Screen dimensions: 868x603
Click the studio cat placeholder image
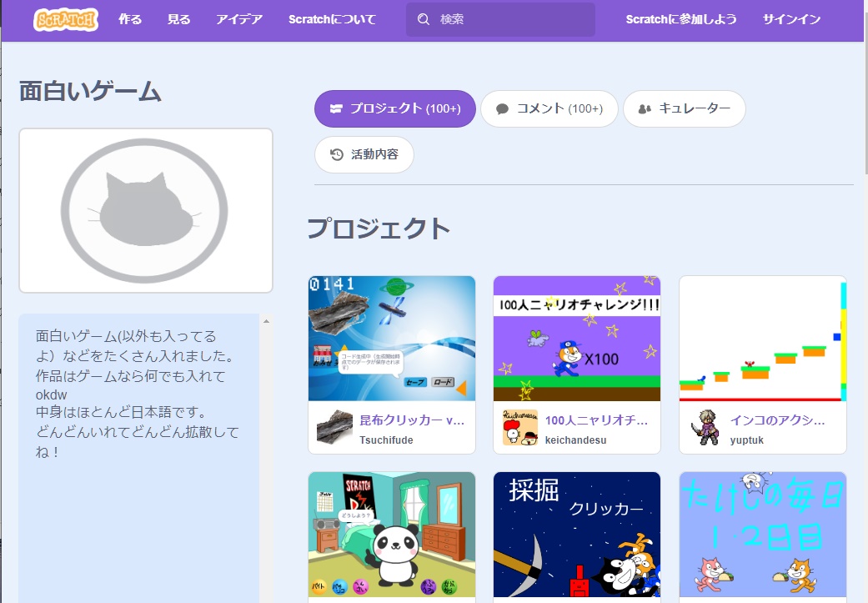pyautogui.click(x=146, y=211)
